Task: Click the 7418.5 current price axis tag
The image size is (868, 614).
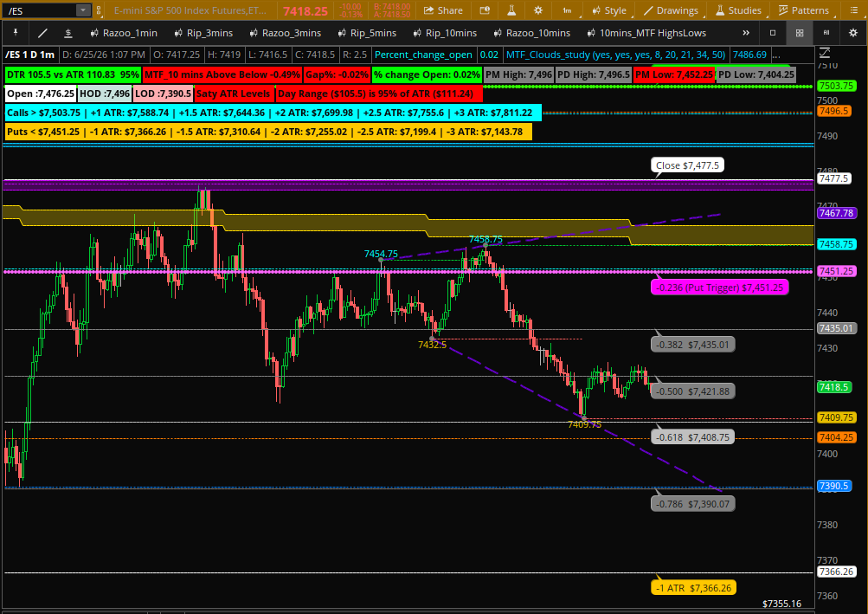Action: click(833, 387)
